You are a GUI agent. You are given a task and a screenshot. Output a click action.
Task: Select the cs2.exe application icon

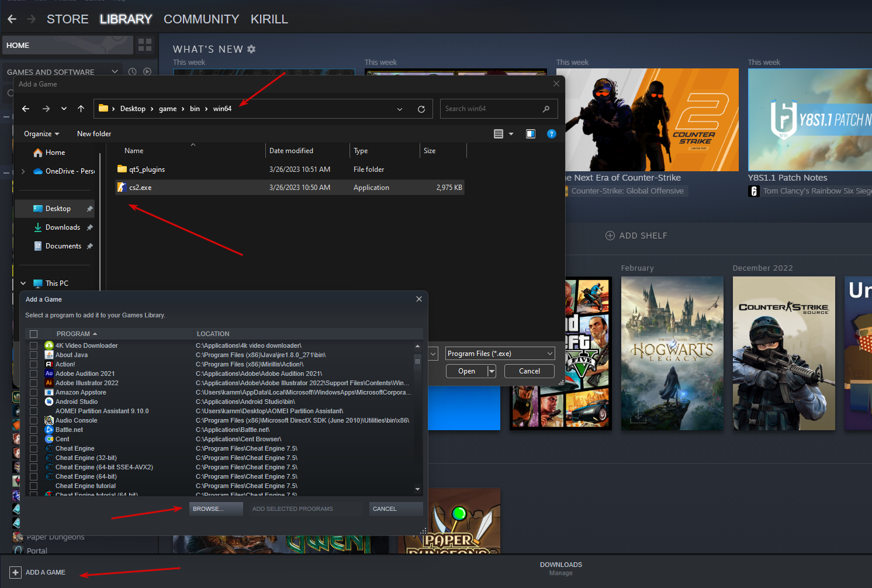point(122,188)
